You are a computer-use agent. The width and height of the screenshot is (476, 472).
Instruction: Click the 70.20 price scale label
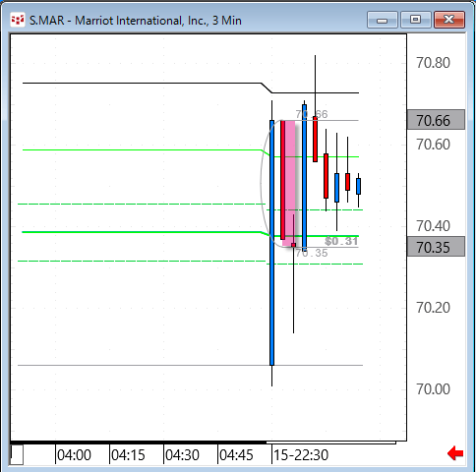pos(433,308)
